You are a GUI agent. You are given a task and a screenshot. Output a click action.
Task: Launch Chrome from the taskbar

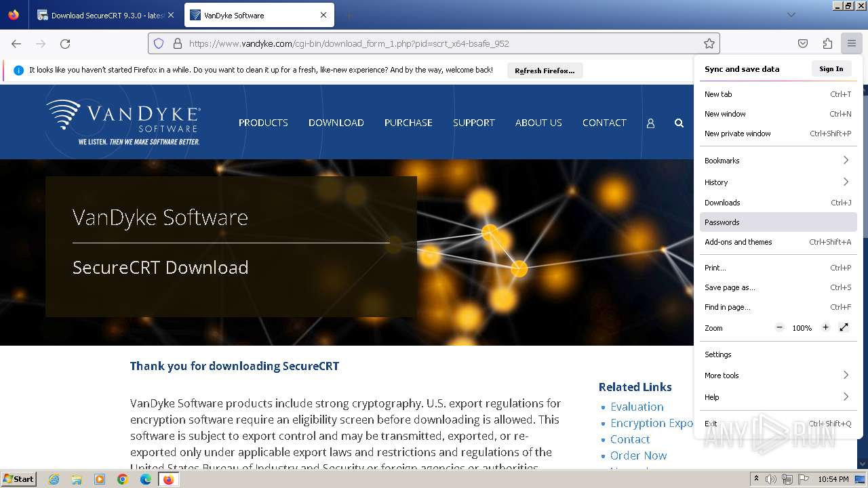[123, 479]
